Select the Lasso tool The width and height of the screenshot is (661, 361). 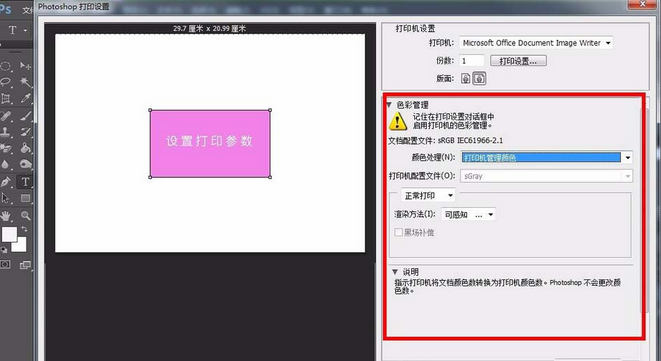[x=5, y=82]
